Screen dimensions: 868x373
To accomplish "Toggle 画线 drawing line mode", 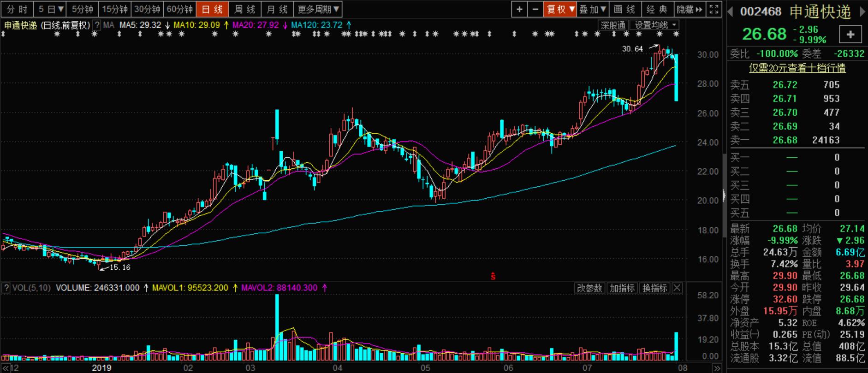I will point(625,9).
